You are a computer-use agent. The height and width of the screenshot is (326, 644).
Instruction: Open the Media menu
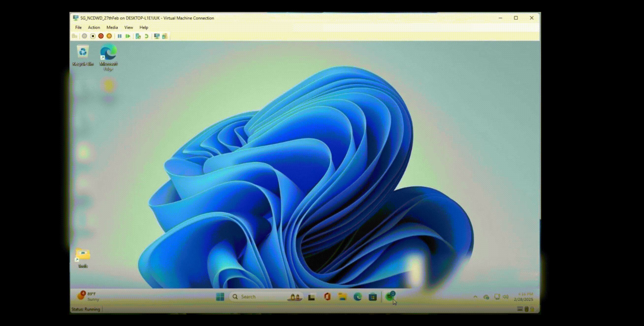[112, 28]
